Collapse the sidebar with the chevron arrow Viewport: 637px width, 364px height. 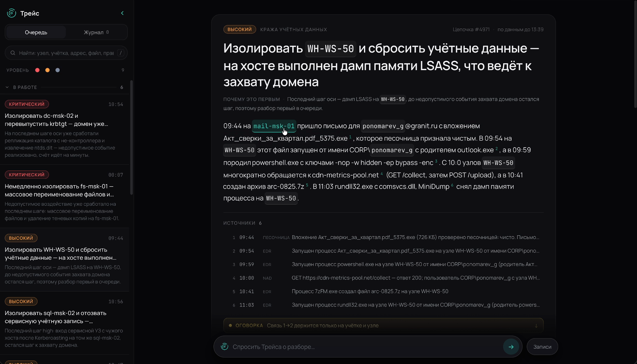point(123,13)
